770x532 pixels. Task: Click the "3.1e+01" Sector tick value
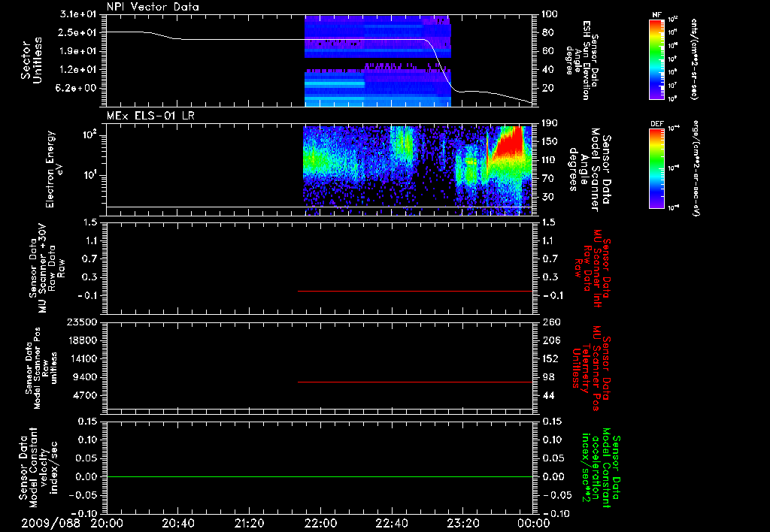(78, 14)
